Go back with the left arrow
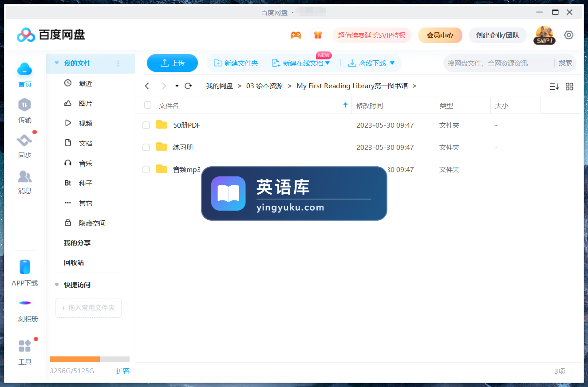This screenshot has width=588, height=387. (147, 86)
